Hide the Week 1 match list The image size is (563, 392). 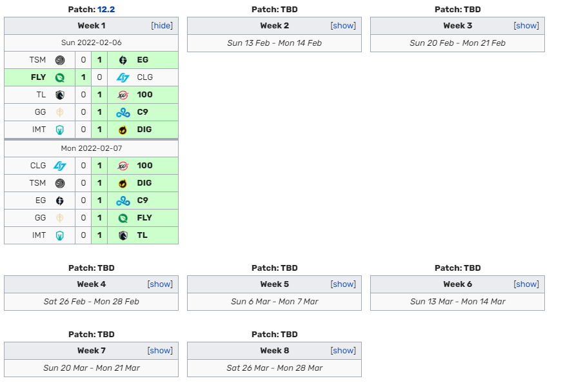(162, 26)
